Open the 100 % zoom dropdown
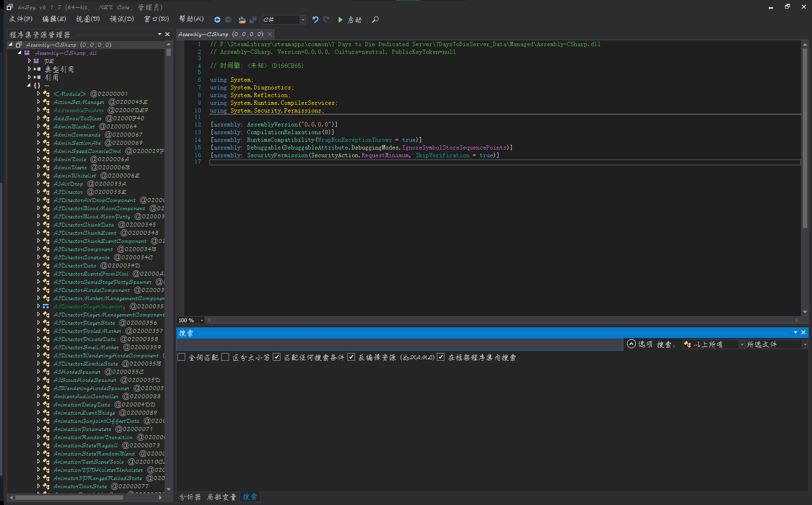Viewport: 812px width, 505px height. pyautogui.click(x=202, y=320)
